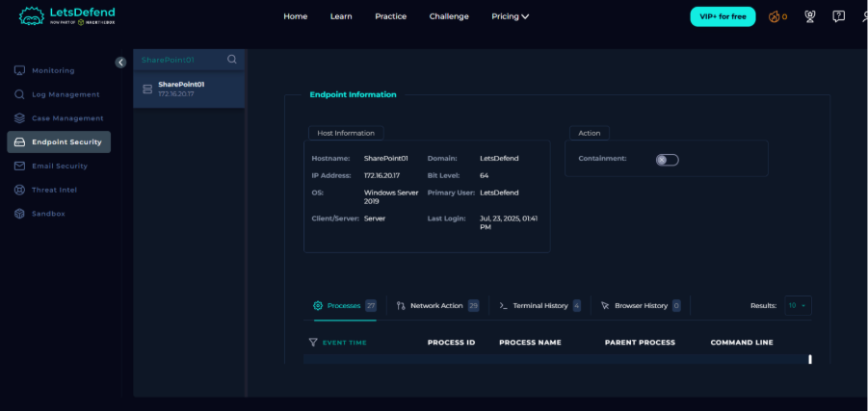This screenshot has height=411, width=868.
Task: Toggle the Containment switch
Action: (667, 160)
